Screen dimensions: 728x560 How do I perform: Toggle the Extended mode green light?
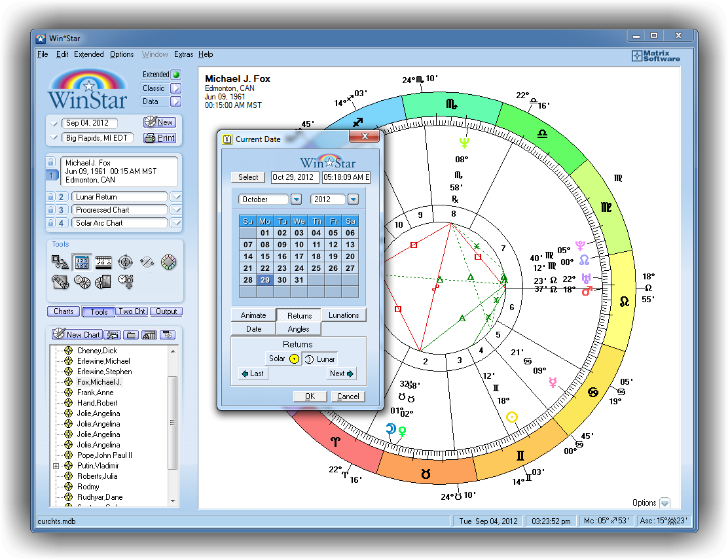pyautogui.click(x=176, y=75)
